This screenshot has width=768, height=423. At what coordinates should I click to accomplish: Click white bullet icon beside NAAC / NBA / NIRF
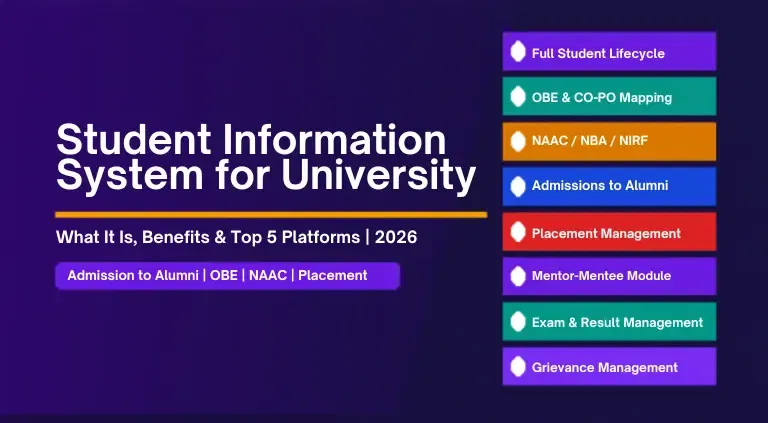(518, 141)
